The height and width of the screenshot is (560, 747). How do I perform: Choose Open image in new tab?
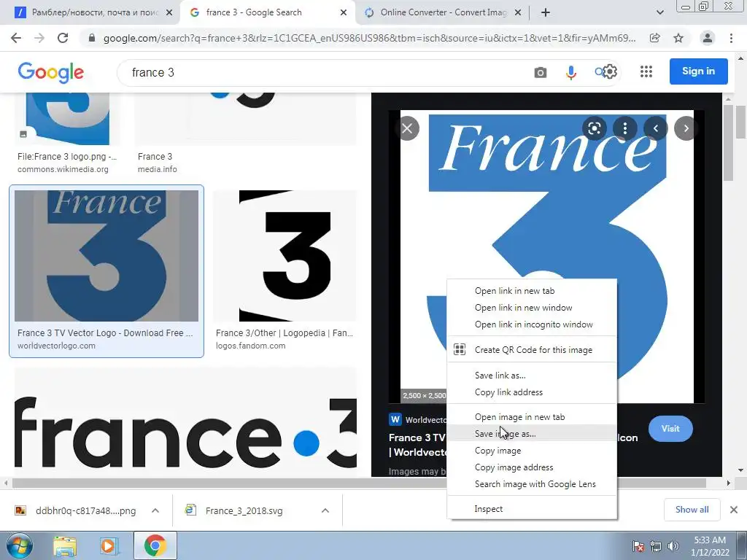532,416
